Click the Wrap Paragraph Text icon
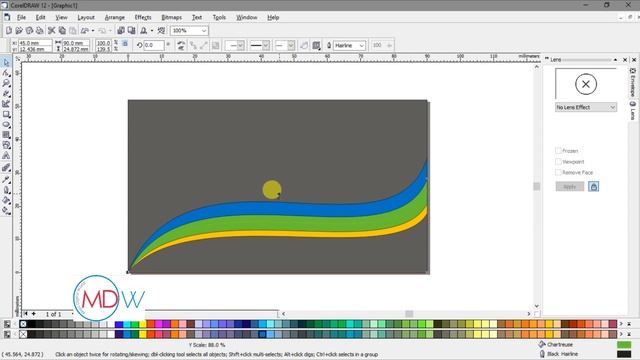 (316, 45)
